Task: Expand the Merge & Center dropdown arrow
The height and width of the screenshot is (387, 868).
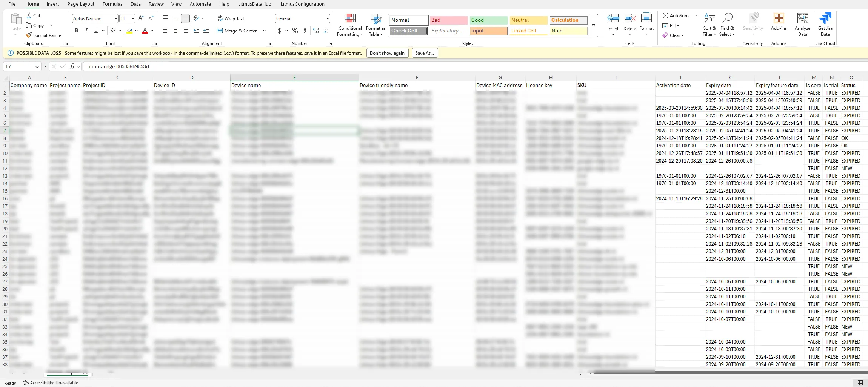Action: tap(264, 31)
